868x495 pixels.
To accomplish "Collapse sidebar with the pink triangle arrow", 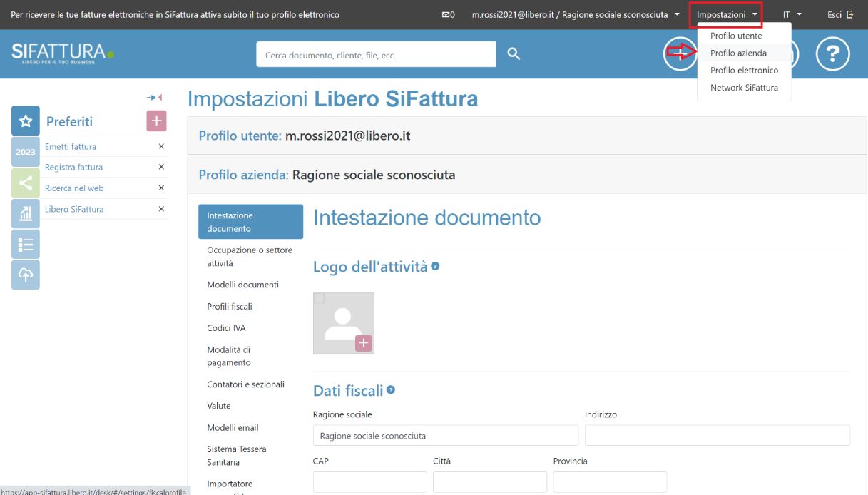I will [160, 97].
